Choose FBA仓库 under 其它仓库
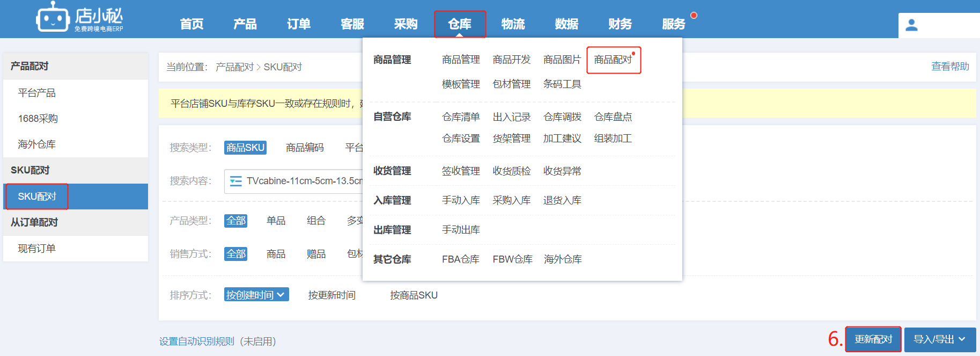Image resolution: width=980 pixels, height=356 pixels. click(x=460, y=259)
